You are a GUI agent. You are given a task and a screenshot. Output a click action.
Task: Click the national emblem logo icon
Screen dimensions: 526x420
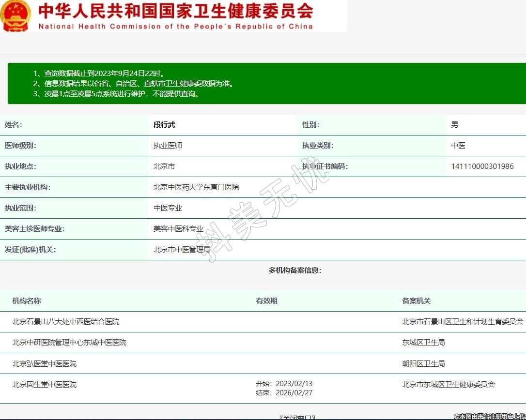(x=15, y=16)
